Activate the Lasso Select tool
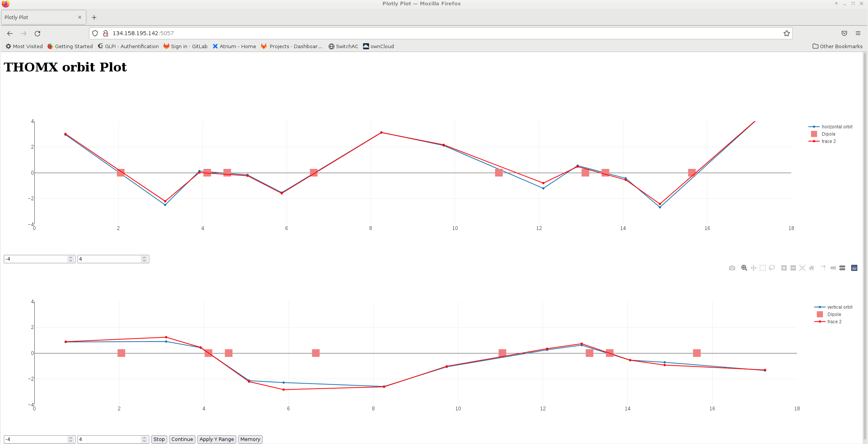Viewport: 868px width, 444px height. pyautogui.click(x=772, y=268)
